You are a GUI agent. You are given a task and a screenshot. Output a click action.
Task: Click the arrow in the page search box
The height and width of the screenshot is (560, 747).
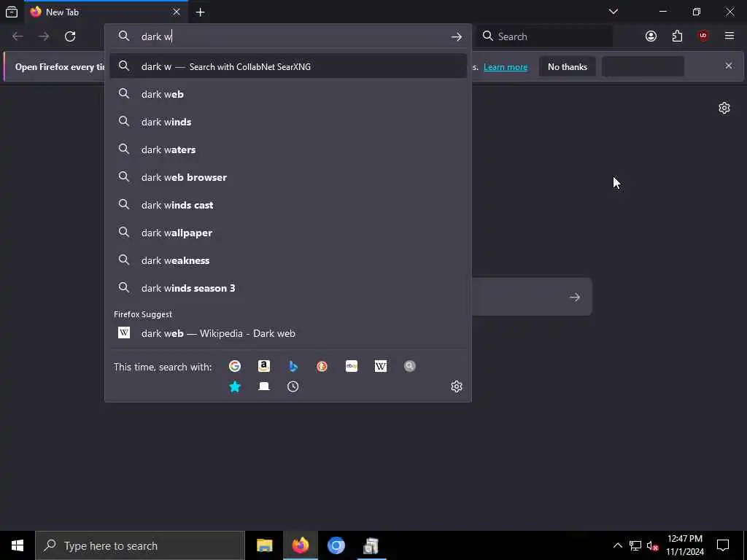pos(575,297)
